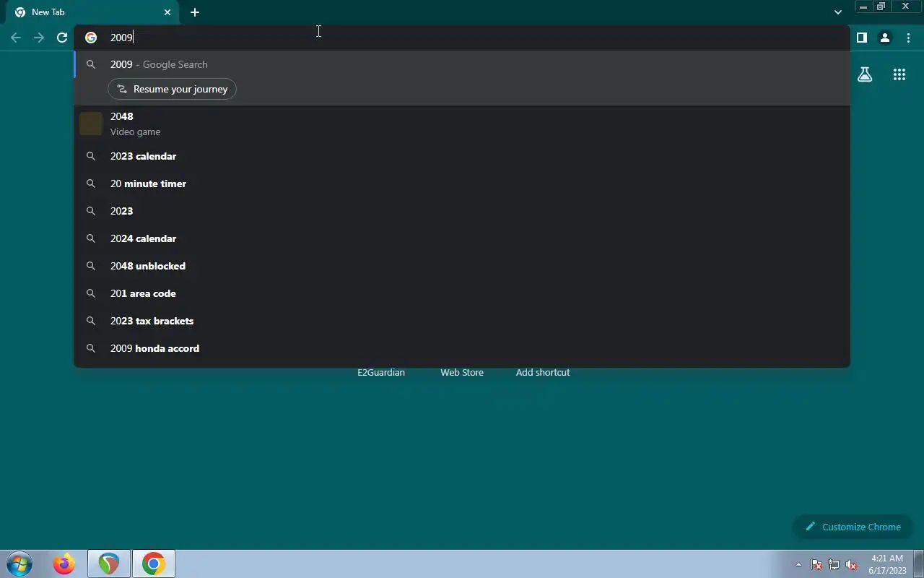Viewport: 924px width, 578px height.
Task: Select the '201 area code' suggestion
Action: pyautogui.click(x=462, y=293)
